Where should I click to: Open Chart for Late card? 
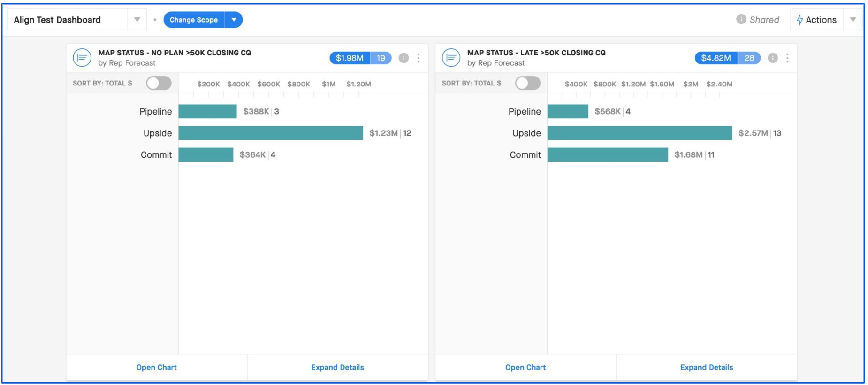point(525,367)
